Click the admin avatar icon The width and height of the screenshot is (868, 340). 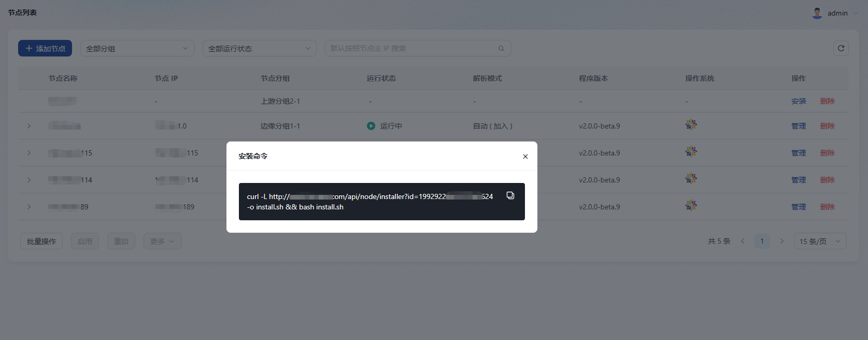[x=817, y=13]
